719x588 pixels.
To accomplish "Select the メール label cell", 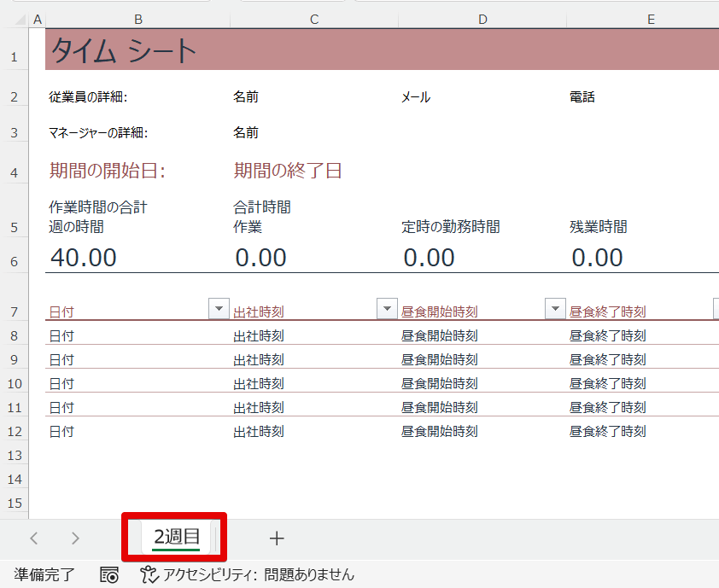I will (416, 96).
